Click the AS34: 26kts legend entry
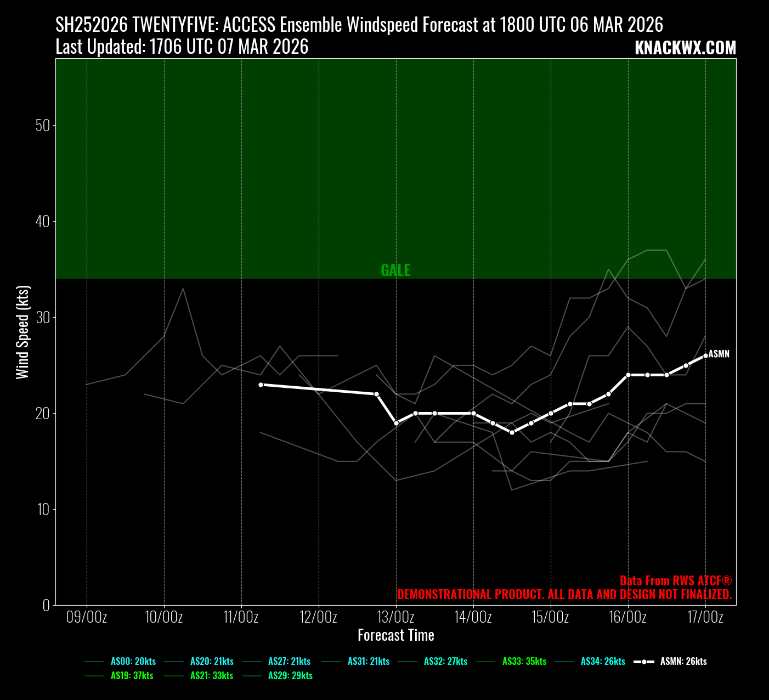Screen dimensions: 769x700 603,662
